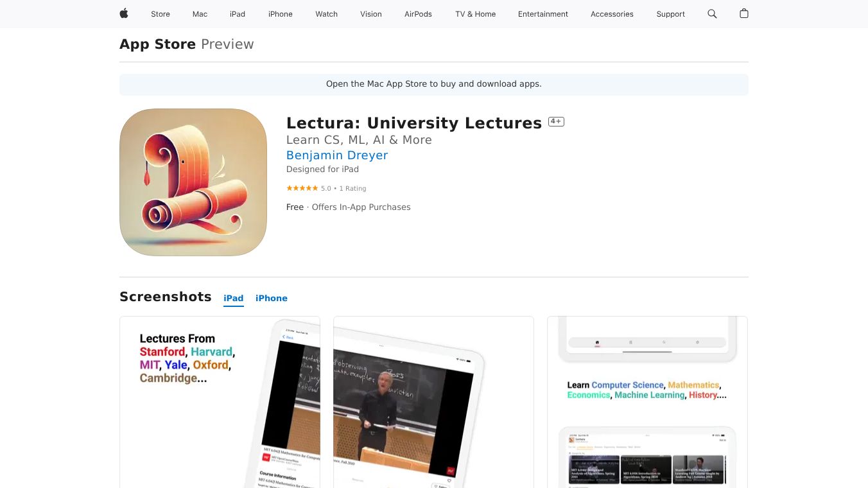
Task: Open the Accessories menu
Action: tap(612, 14)
